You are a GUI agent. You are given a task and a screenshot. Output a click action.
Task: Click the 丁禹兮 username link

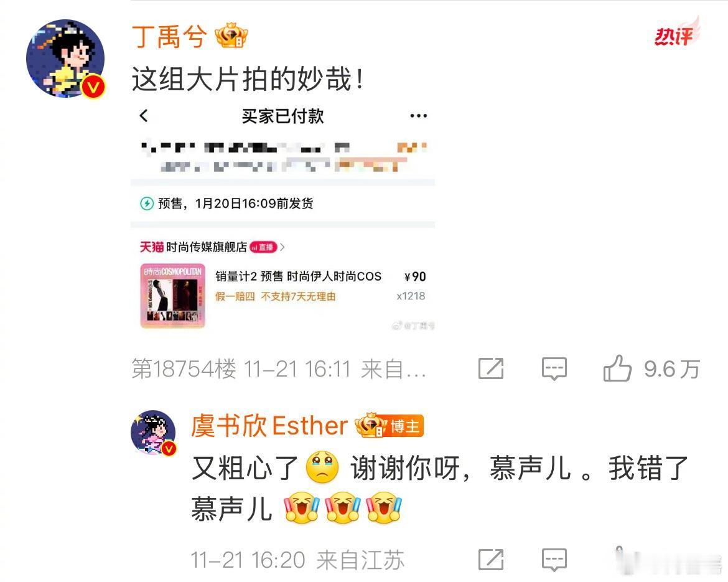169,36
